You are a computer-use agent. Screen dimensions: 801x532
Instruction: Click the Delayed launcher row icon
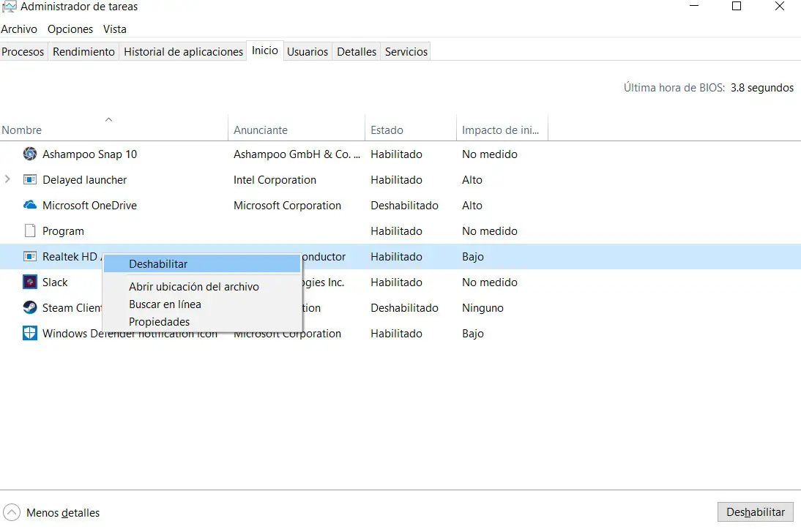tap(30, 180)
